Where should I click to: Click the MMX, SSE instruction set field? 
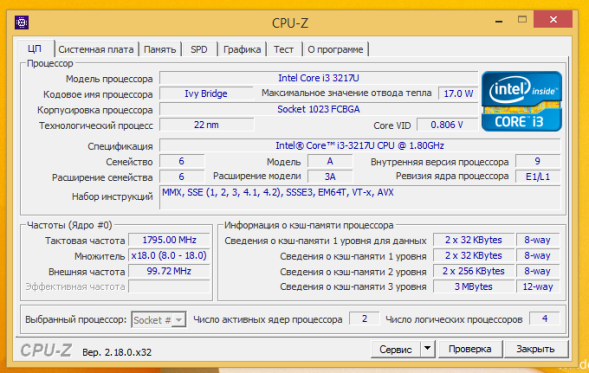tap(360, 197)
